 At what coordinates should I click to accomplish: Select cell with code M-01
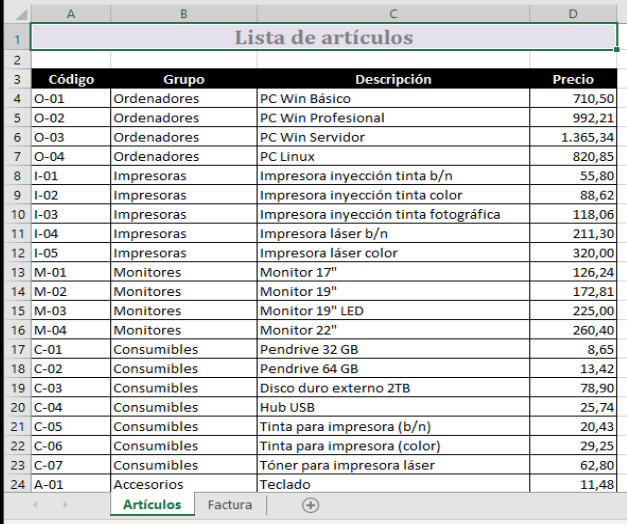(71, 272)
